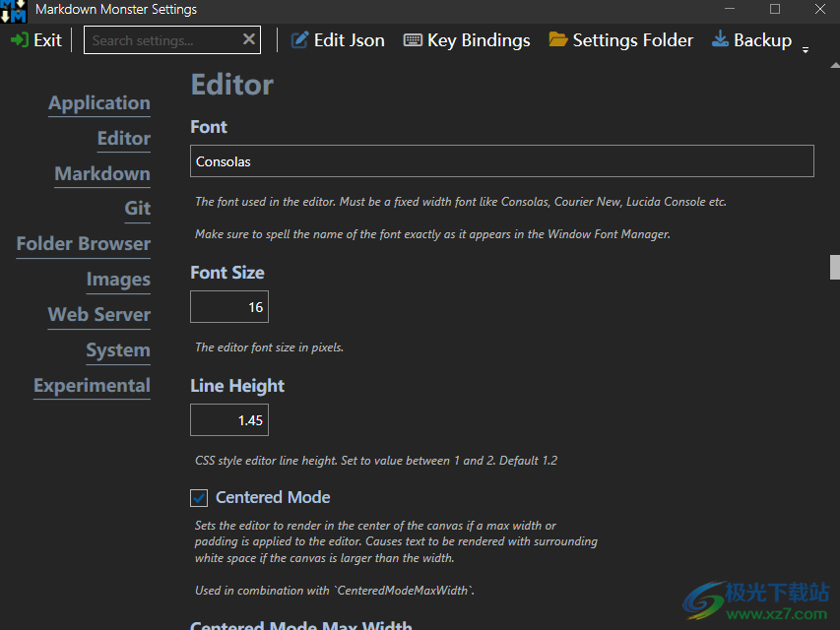Clear the search box with the X icon
840x630 pixels.
(x=248, y=39)
